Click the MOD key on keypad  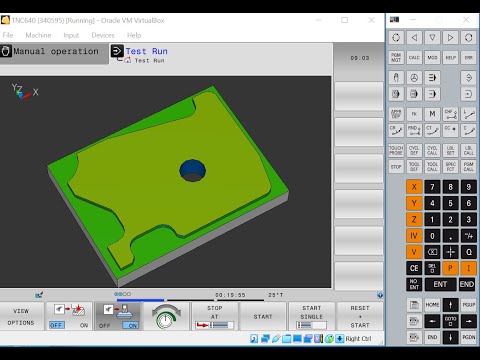[432, 58]
